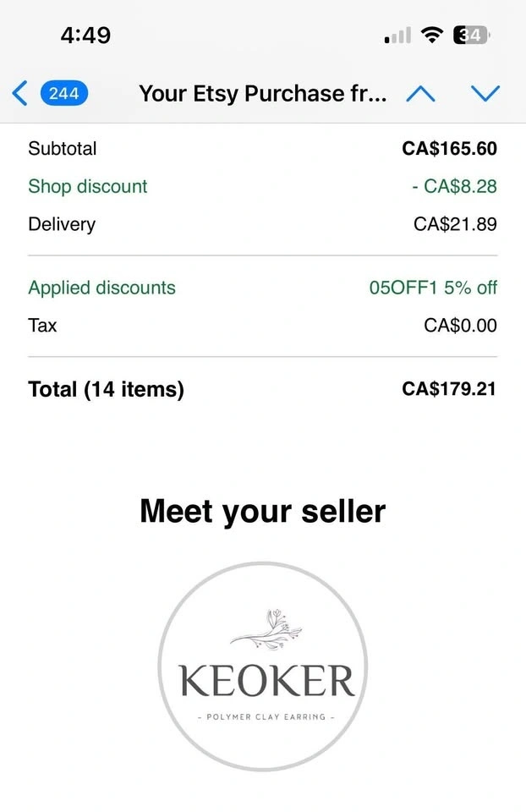526x812 pixels.
Task: Tap the Wi-Fi status icon
Action: [x=433, y=36]
